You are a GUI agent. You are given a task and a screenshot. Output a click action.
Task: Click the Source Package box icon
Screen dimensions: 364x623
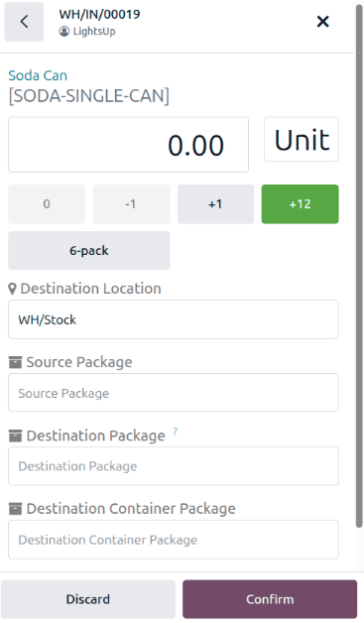[x=15, y=362]
